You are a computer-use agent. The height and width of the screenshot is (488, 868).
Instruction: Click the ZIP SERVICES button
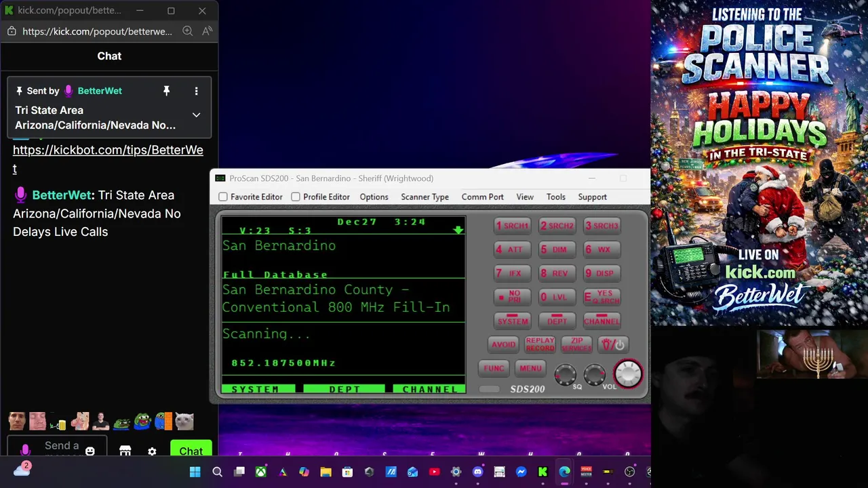coord(576,344)
